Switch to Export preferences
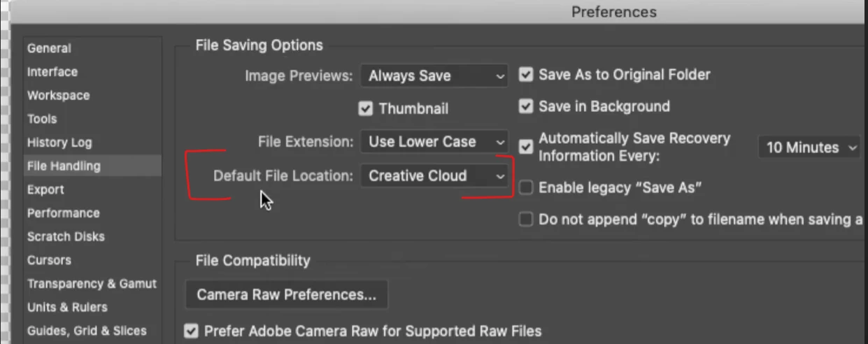868x344 pixels. pos(45,189)
